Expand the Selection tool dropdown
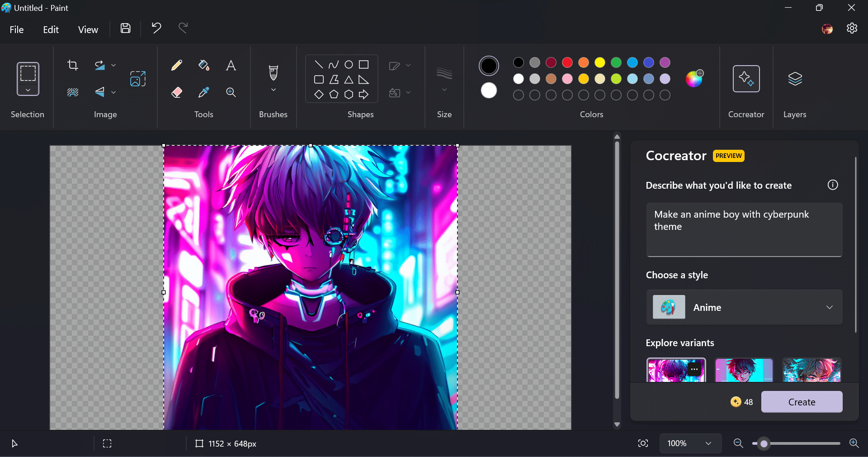Image resolution: width=868 pixels, height=457 pixels. [x=28, y=90]
